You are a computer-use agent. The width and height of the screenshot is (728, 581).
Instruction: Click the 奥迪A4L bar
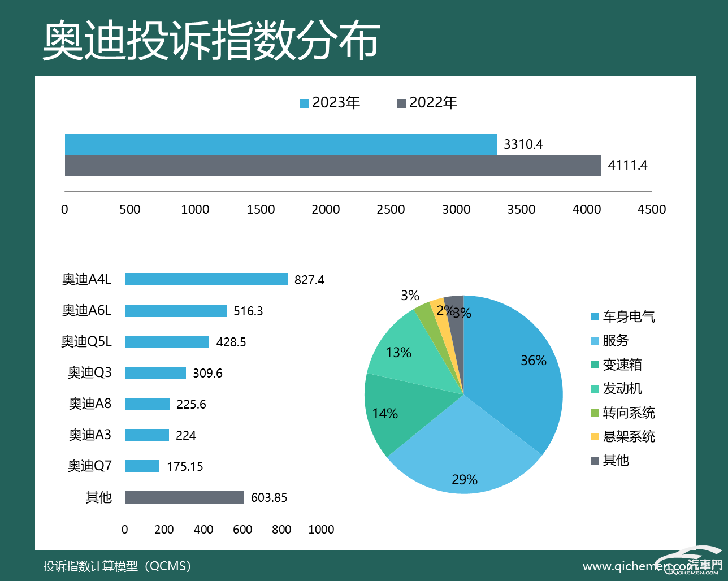click(x=206, y=279)
